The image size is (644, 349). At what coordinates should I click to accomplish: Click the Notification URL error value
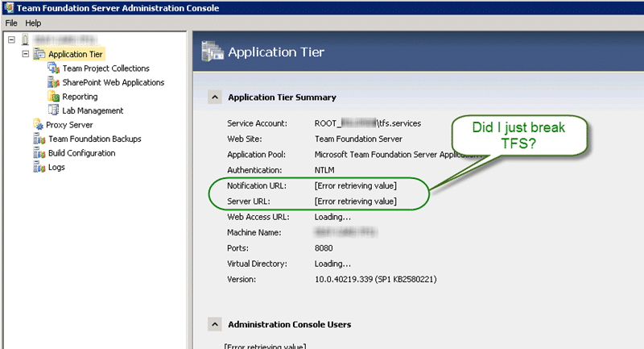click(x=355, y=186)
